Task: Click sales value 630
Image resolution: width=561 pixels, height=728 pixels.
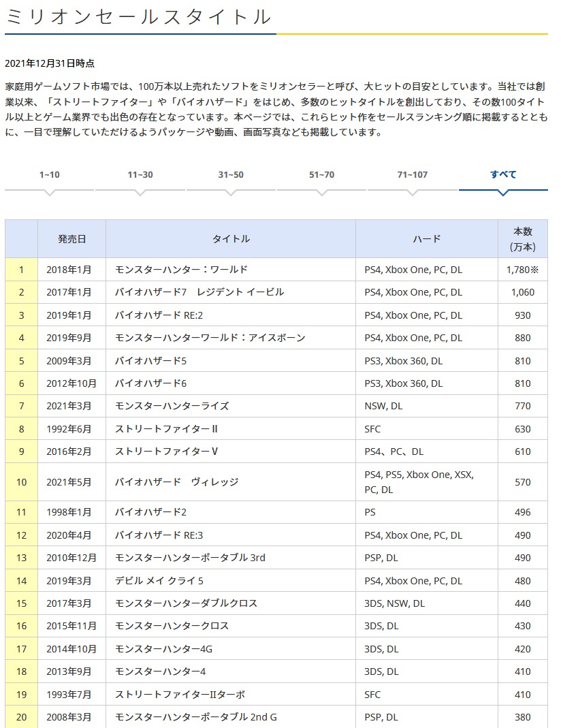Action: (x=522, y=429)
